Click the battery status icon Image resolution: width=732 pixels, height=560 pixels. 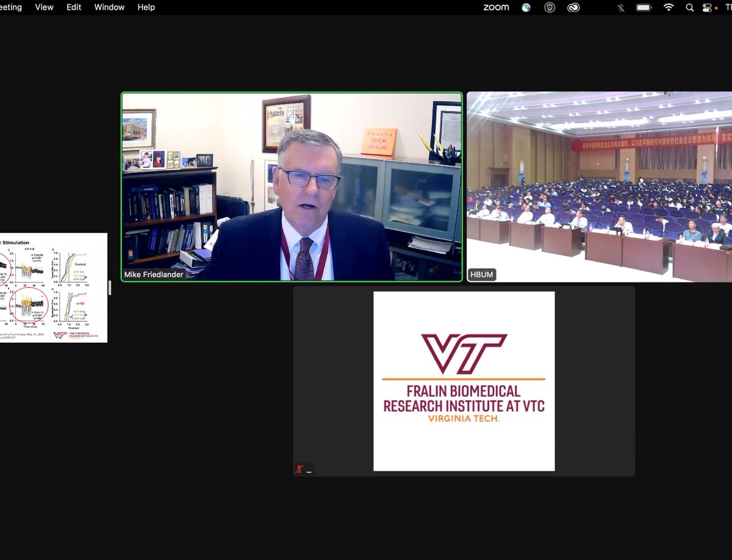644,7
